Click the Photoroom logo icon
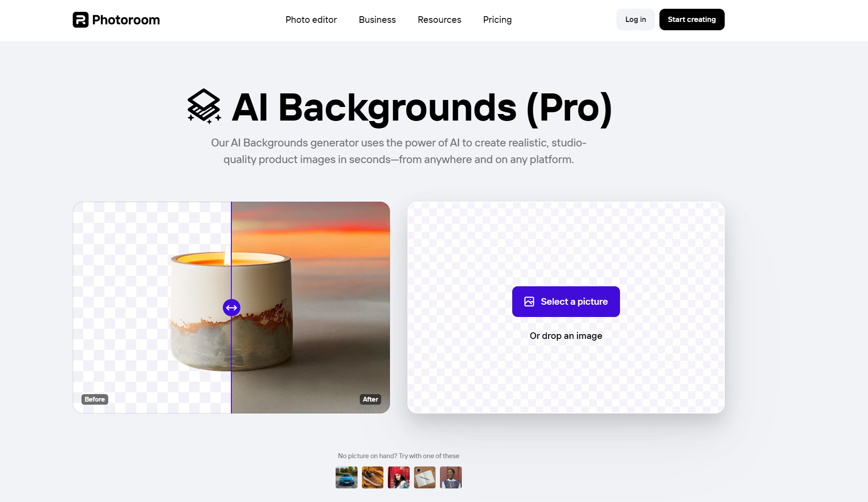Viewport: 868px width, 502px height. [80, 19]
